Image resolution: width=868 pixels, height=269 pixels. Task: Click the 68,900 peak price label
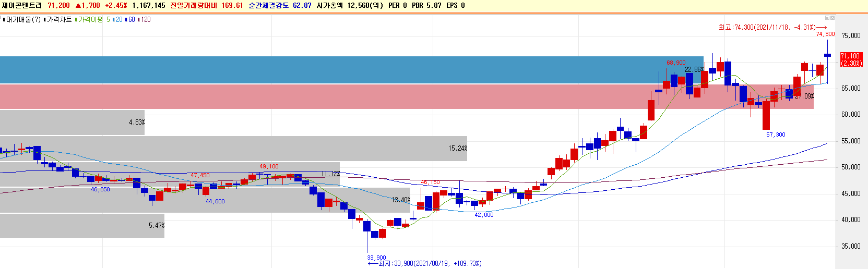(x=676, y=63)
